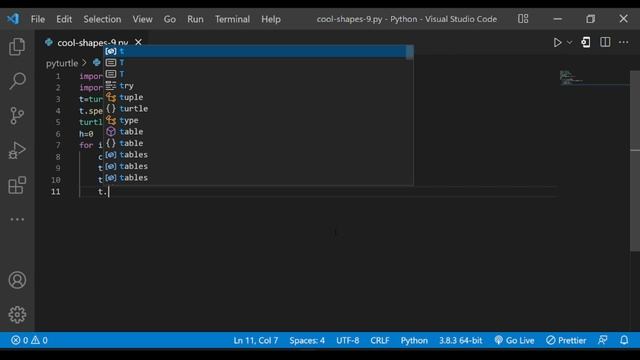Open the Help menu

[271, 19]
